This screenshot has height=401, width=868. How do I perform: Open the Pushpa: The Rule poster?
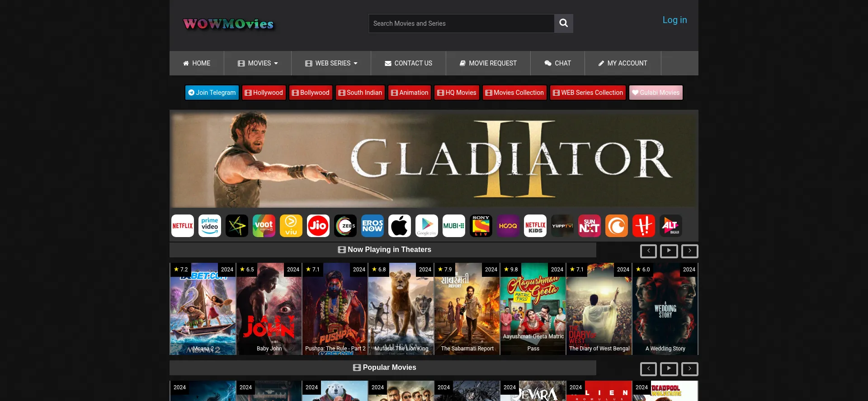pos(335,309)
